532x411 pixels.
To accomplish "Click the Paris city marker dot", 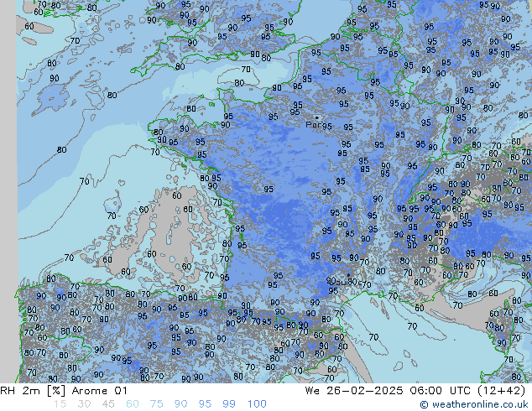I will click(x=317, y=118).
